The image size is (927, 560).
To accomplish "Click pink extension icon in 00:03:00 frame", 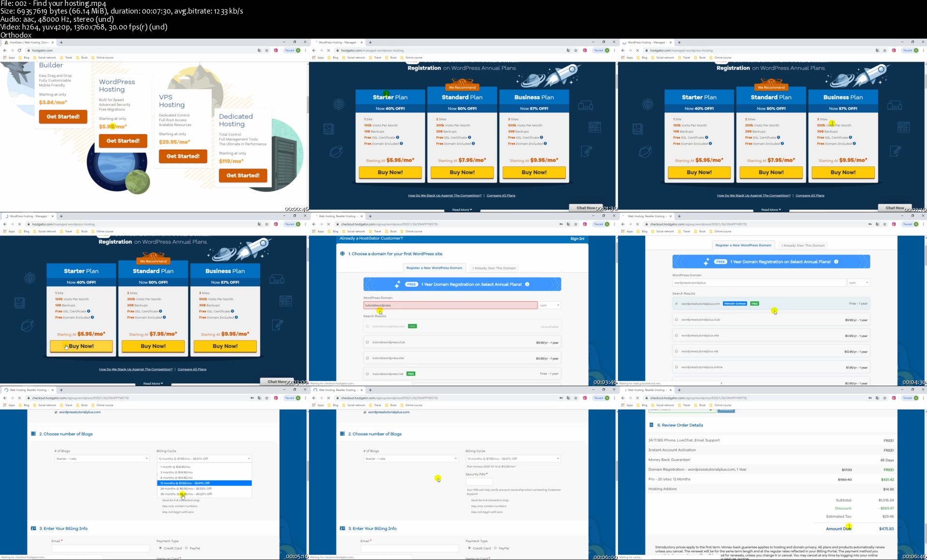I will coord(276,224).
